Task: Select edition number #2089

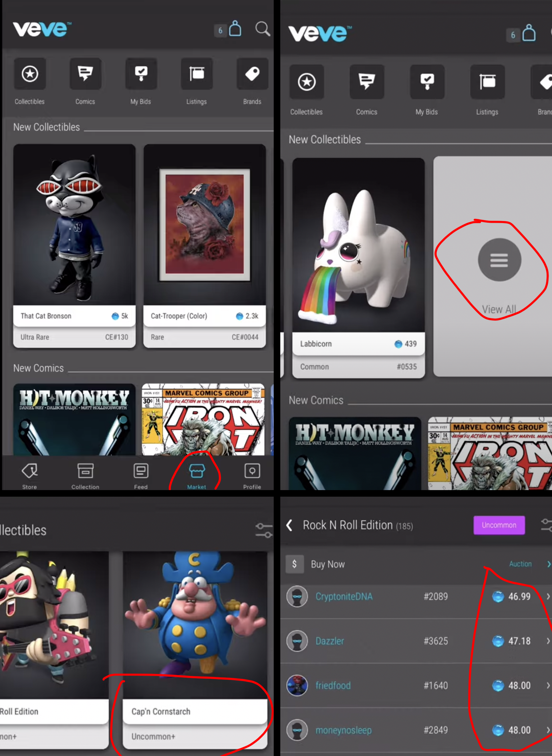Action: point(436,596)
